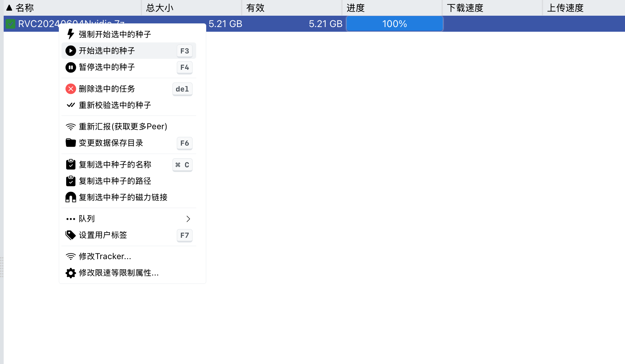Click the pause icon to pause selected seeds
Image resolution: width=625 pixels, height=364 pixels.
click(71, 67)
